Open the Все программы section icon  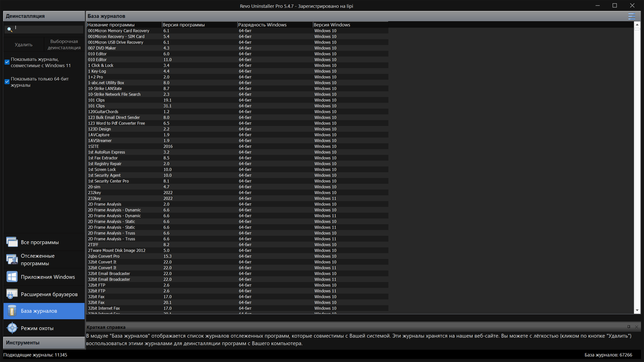(12, 242)
